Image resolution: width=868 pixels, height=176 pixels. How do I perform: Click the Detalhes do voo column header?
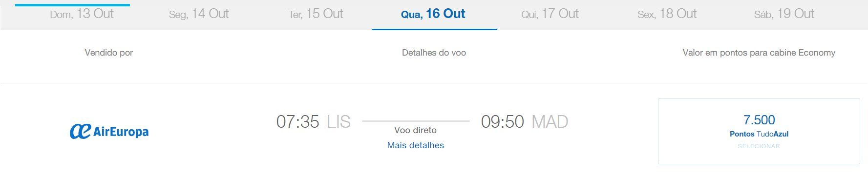434,53
